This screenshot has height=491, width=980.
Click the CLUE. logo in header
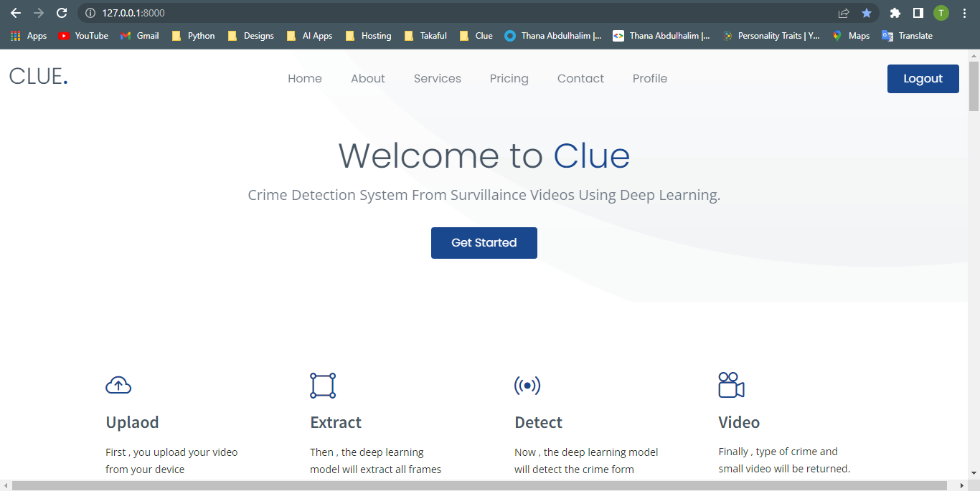click(x=39, y=77)
